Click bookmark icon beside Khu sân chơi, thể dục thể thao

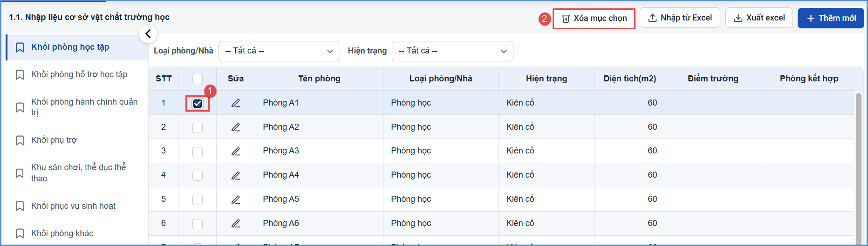(20, 173)
